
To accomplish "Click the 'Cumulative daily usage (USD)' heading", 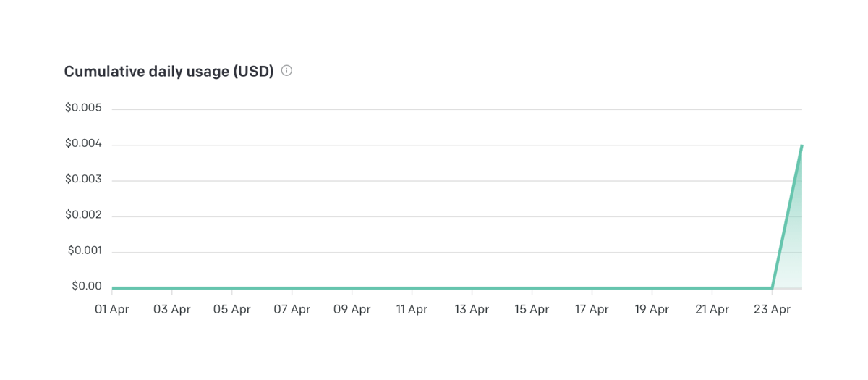I will click(169, 71).
